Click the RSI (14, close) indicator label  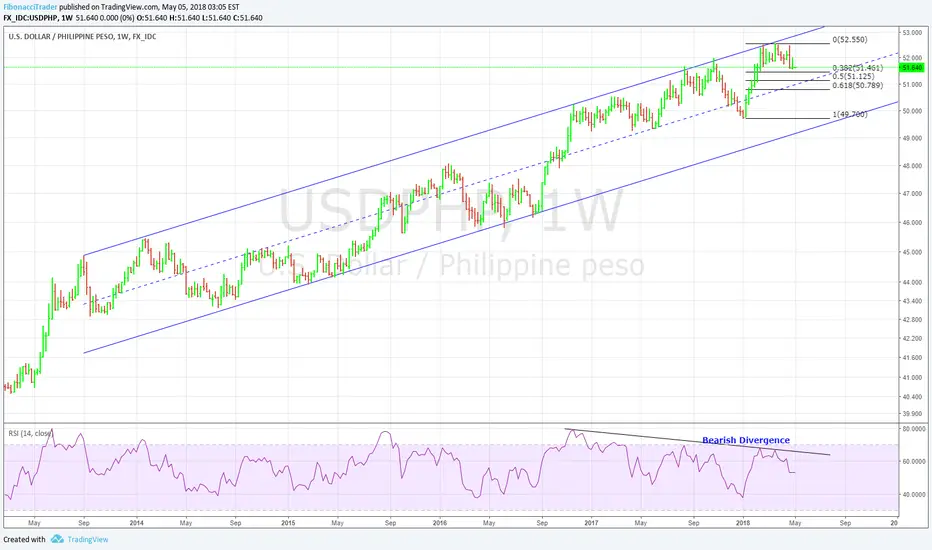(30, 433)
